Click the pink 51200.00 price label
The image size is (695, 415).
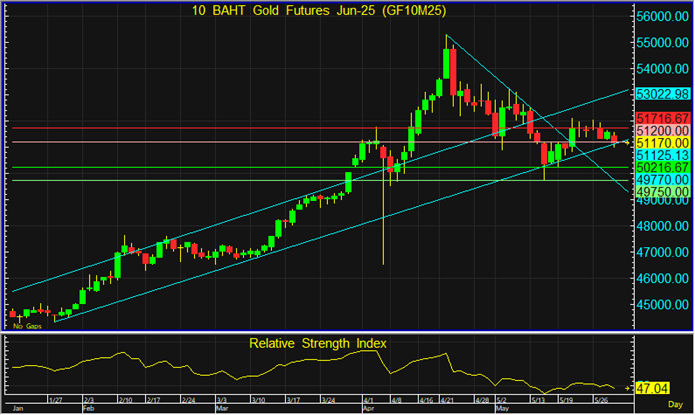pyautogui.click(x=663, y=131)
